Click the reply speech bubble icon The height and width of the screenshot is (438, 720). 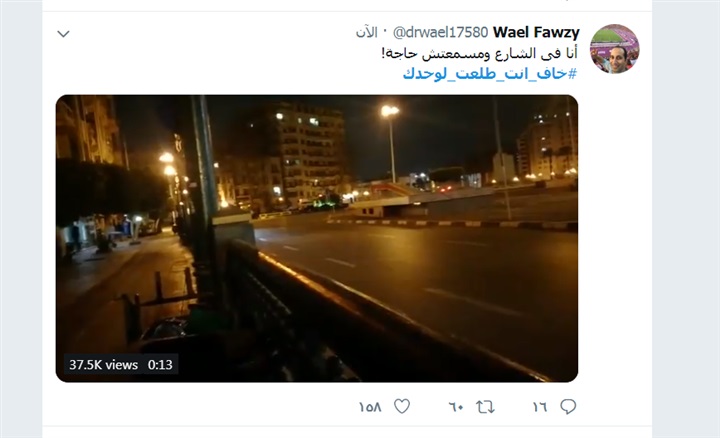coord(568,406)
